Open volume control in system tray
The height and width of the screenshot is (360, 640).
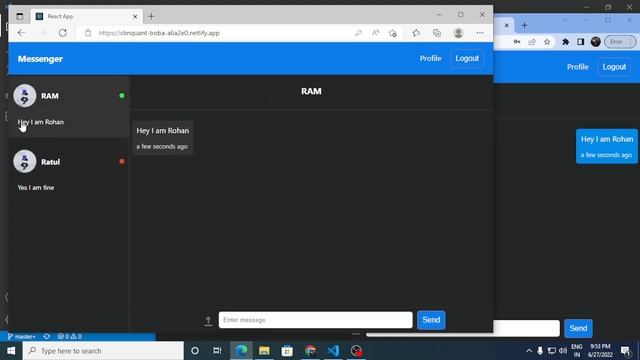coord(563,351)
